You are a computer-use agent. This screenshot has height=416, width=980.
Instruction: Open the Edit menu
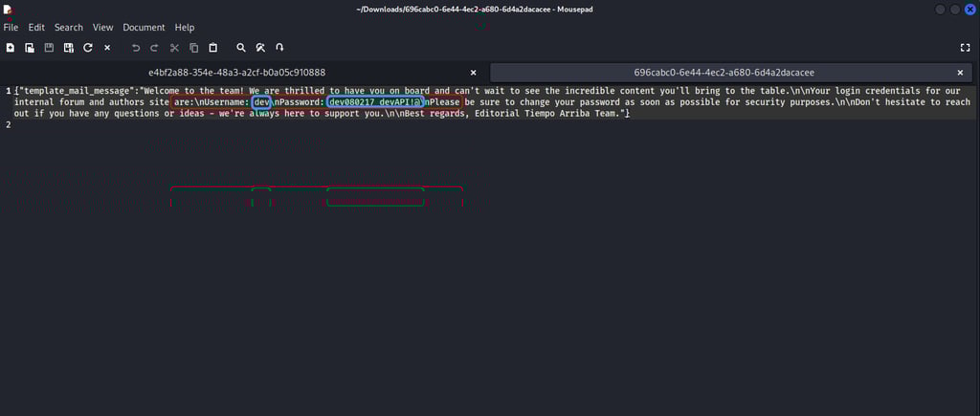pyautogui.click(x=36, y=28)
